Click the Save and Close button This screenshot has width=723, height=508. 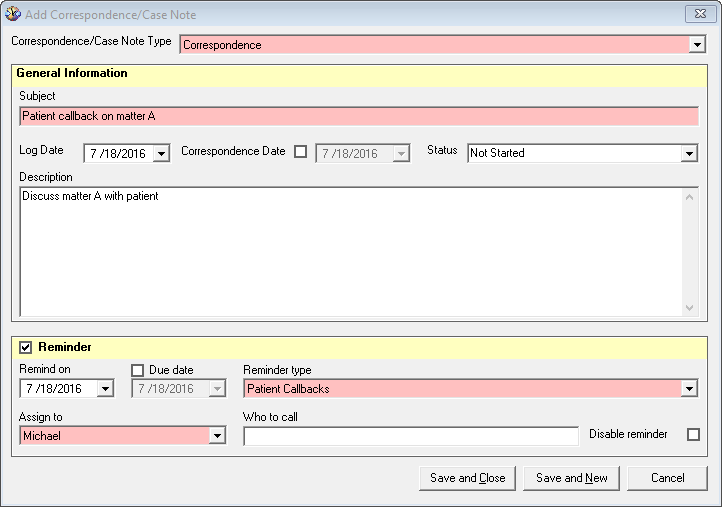pos(468,478)
